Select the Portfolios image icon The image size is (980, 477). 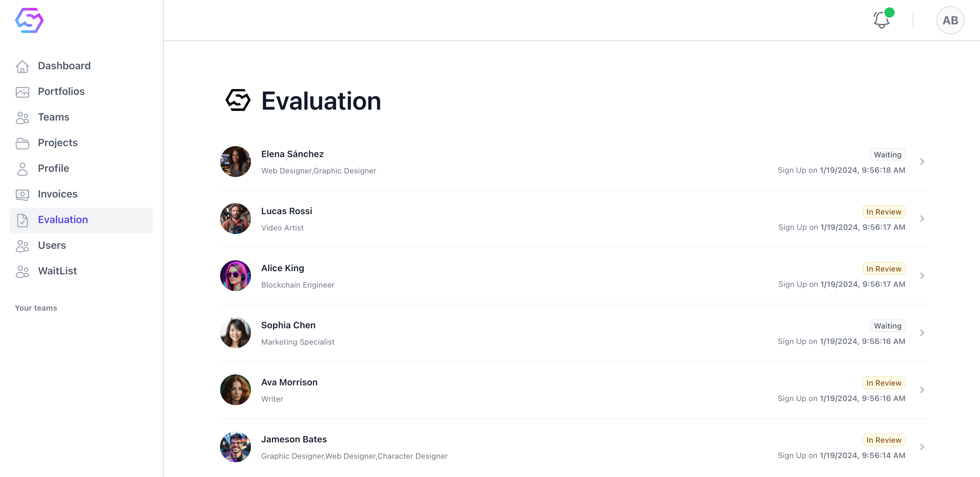(22, 92)
